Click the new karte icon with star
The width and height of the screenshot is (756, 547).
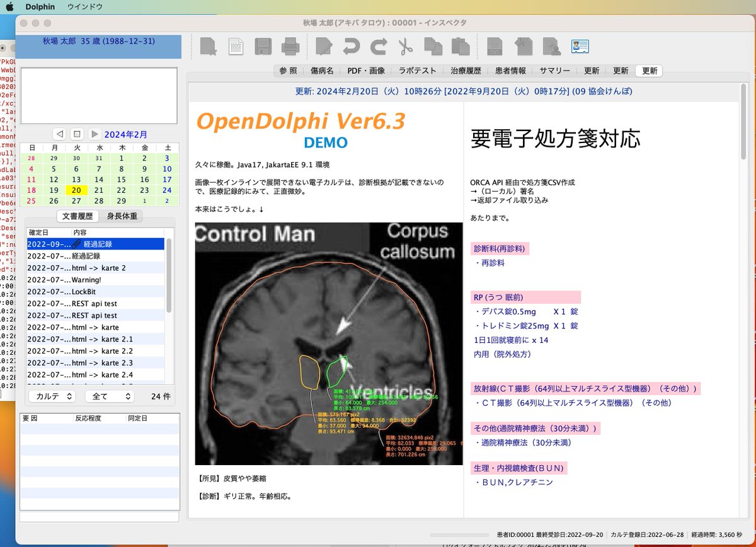point(208,47)
